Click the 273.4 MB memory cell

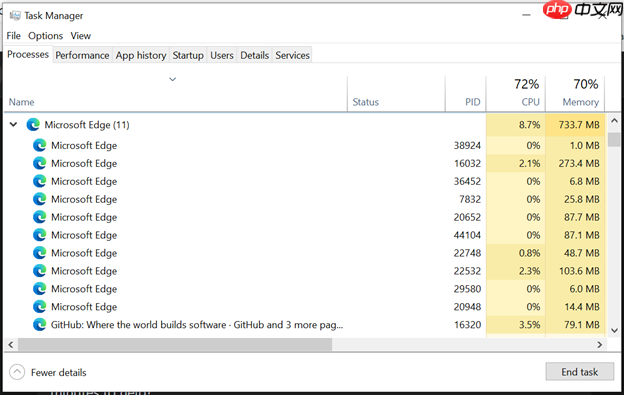point(575,163)
